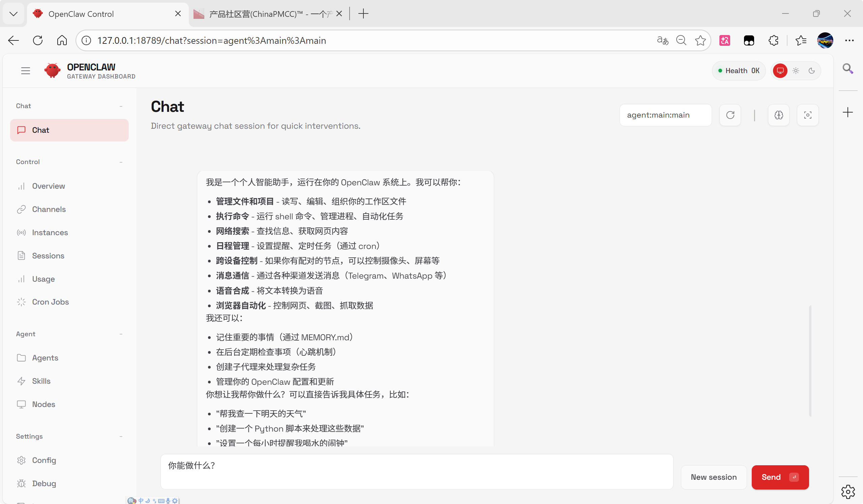Click the hamburger menu icon beside OpenClaw logo
This screenshot has width=863, height=504.
[x=25, y=71]
